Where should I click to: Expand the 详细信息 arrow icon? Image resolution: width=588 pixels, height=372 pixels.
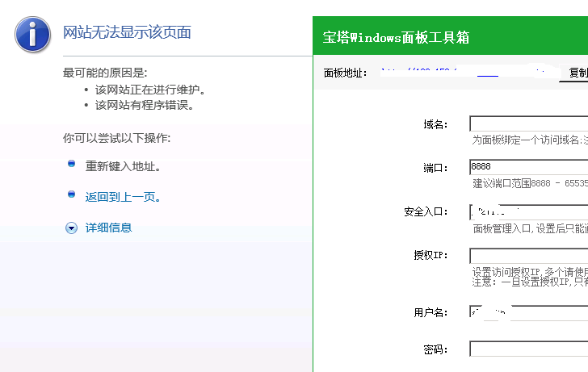71,228
